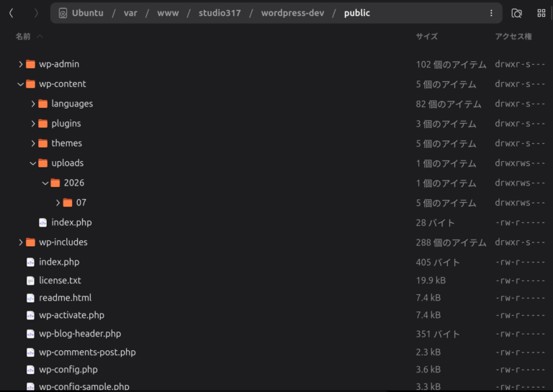This screenshot has width=553, height=392.
Task: Go forward with the right arrow
Action: coord(36,14)
